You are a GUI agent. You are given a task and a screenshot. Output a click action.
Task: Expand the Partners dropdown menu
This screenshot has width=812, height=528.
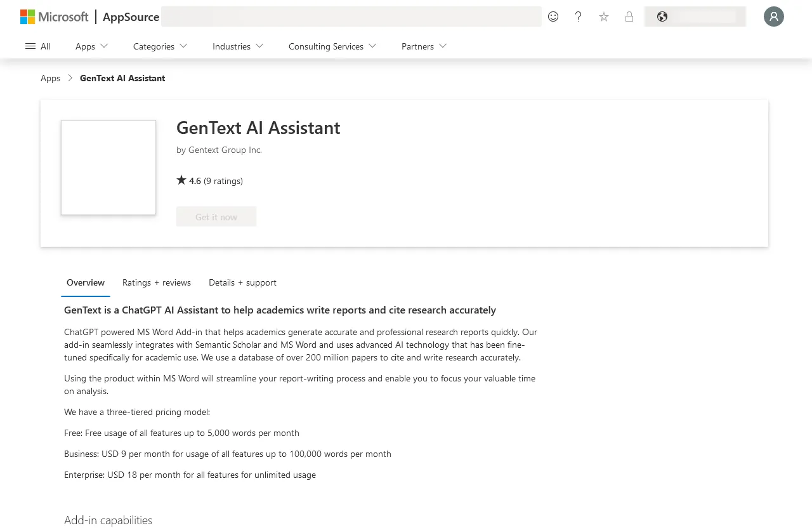click(x=424, y=46)
